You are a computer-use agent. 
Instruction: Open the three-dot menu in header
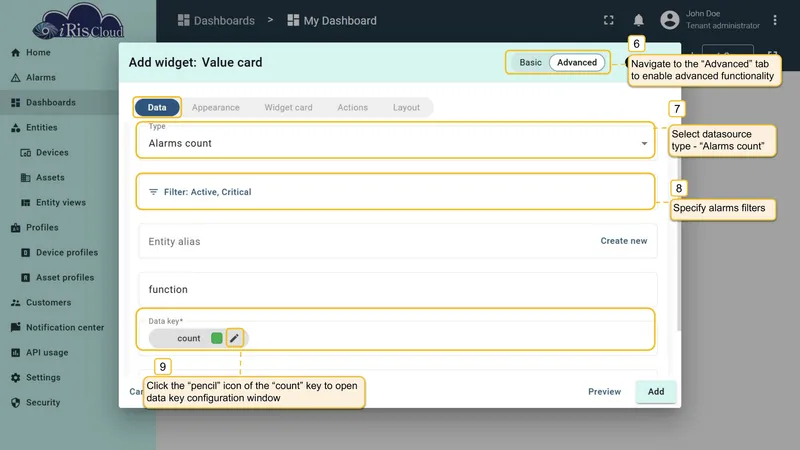[x=774, y=20]
